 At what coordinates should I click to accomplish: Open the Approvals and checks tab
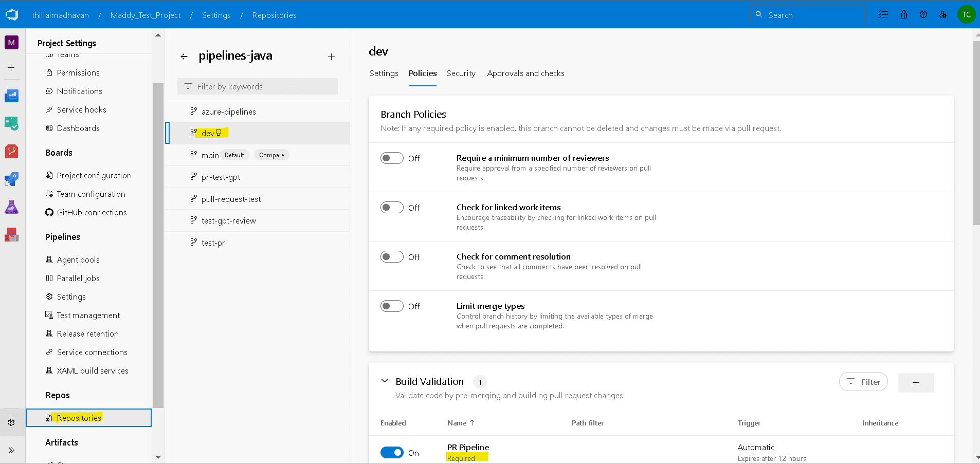[x=526, y=73]
